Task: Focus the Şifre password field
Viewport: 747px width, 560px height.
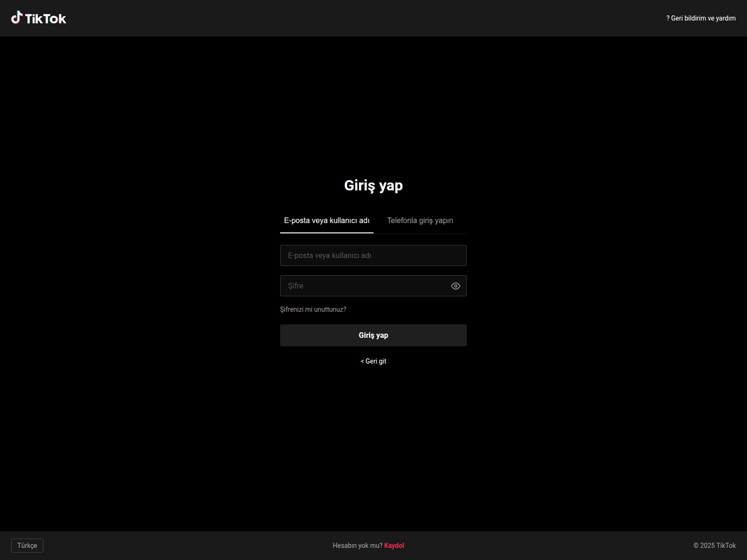Action: point(373,286)
